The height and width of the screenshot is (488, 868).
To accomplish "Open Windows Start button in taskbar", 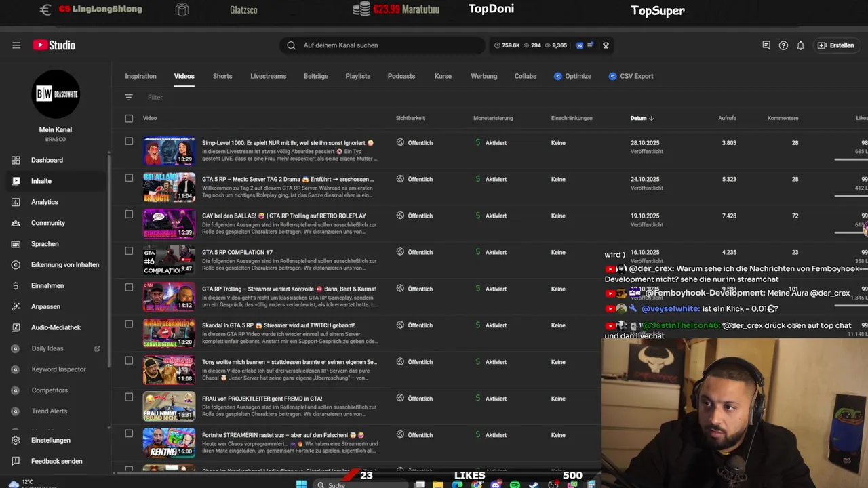I will [x=301, y=484].
